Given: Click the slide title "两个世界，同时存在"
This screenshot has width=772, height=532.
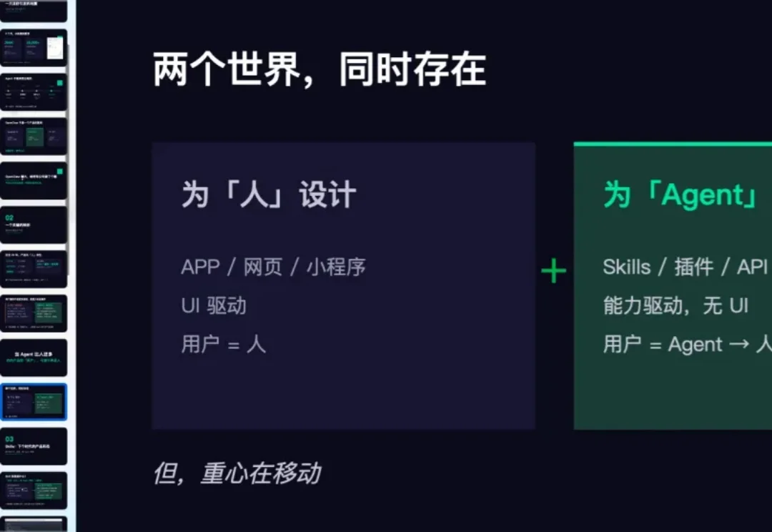Looking at the screenshot, I should click(319, 70).
